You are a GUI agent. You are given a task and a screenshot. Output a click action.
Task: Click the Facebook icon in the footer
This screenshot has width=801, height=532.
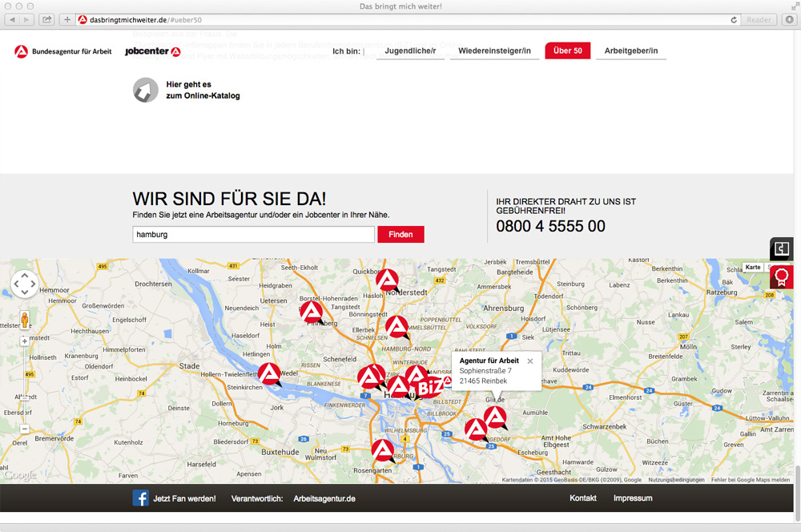tap(141, 498)
